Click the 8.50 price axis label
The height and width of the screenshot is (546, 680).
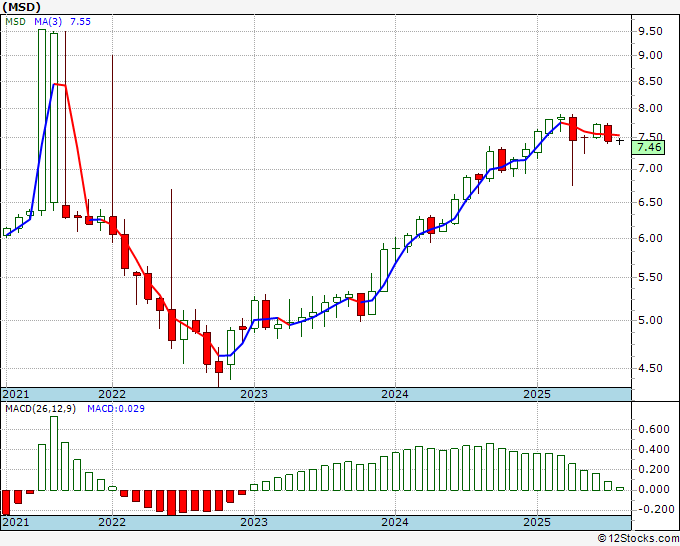click(x=650, y=81)
